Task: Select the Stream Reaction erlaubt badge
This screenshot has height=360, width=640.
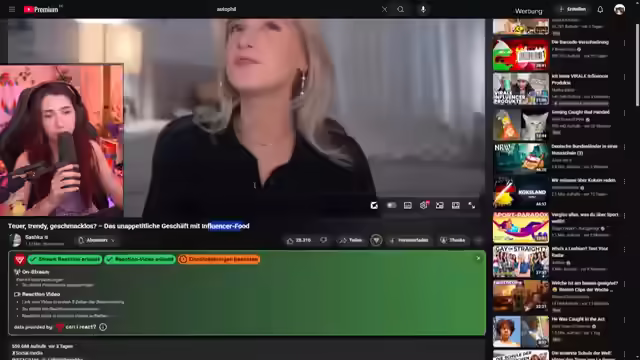Action: click(65, 259)
